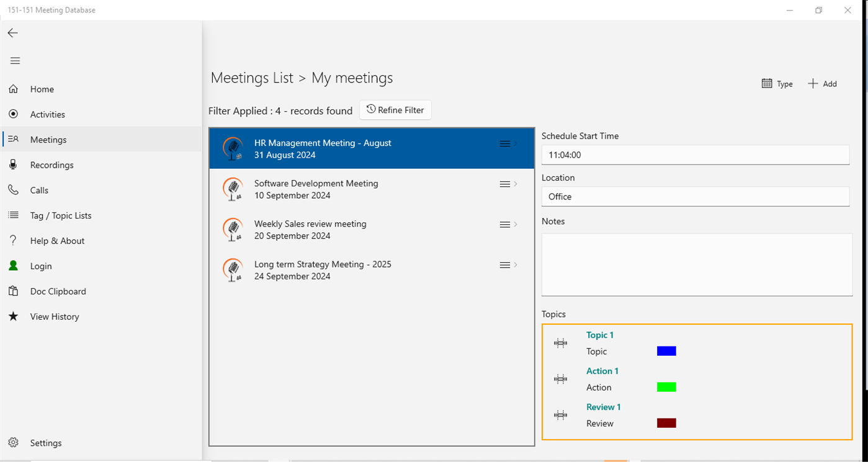Click the microphone thumbnail of HR Management Meeting
868x462 pixels.
click(x=233, y=148)
